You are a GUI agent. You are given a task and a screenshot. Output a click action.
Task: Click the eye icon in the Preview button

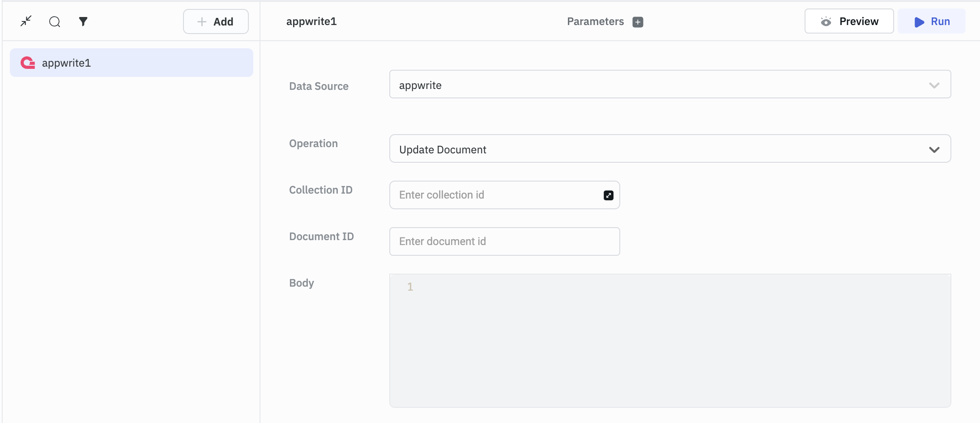coord(826,21)
